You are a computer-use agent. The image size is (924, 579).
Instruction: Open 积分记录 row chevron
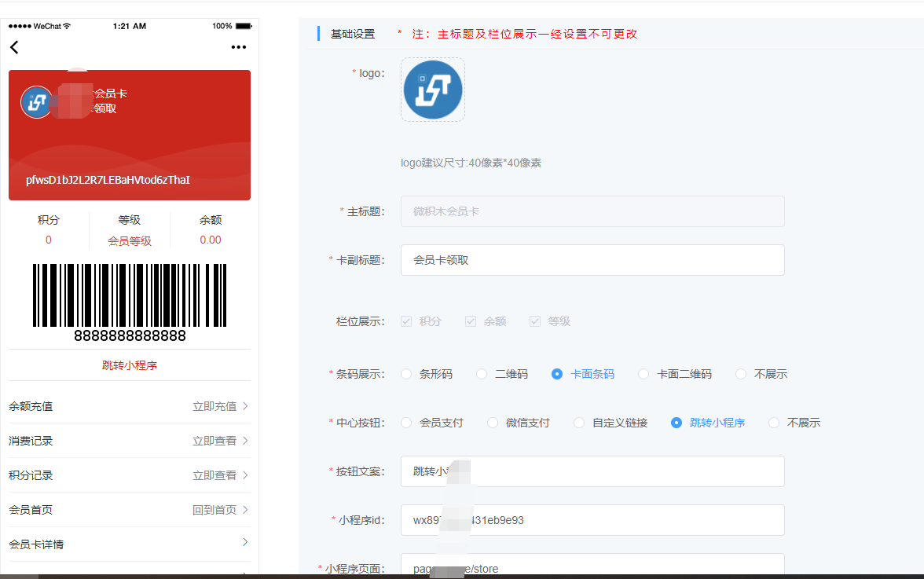point(245,475)
